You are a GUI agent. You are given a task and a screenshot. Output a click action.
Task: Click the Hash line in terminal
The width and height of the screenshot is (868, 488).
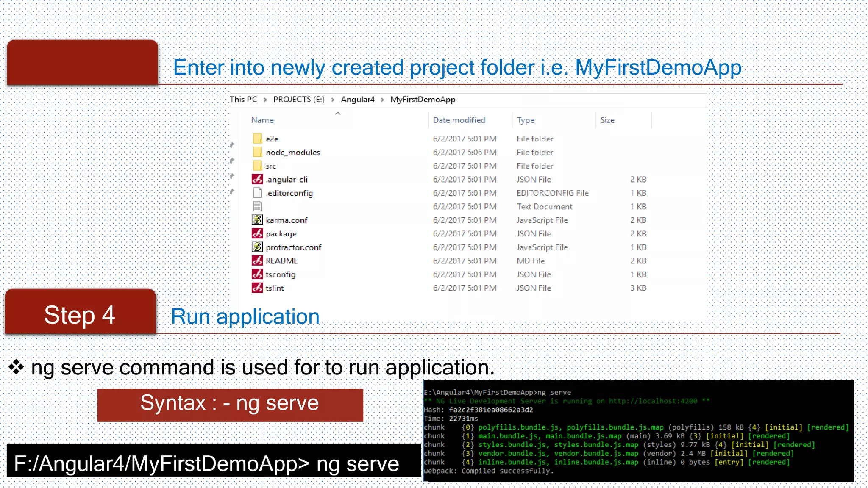pyautogui.click(x=479, y=410)
